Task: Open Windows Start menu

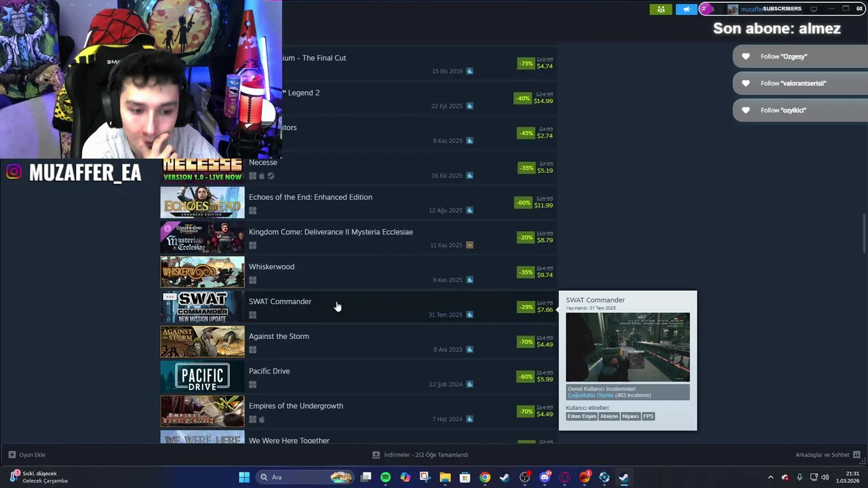Action: click(244, 477)
